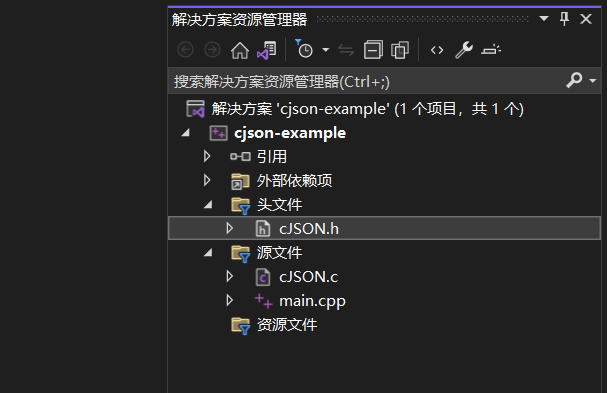The width and height of the screenshot is (607, 393).
Task: Select the 头文件 folder
Action: [x=279, y=205]
